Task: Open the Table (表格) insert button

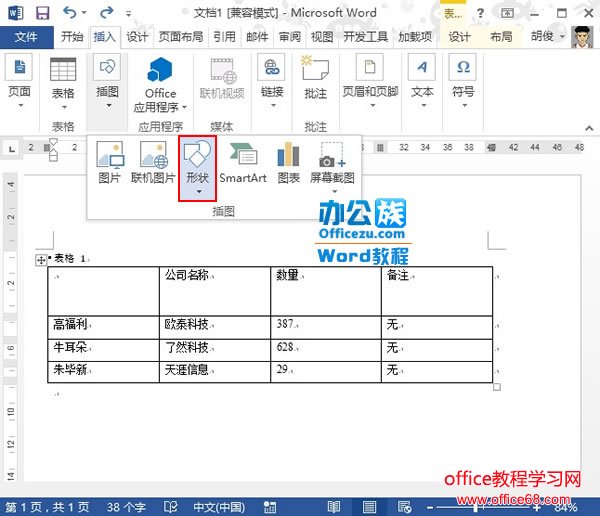Action: 63,83
